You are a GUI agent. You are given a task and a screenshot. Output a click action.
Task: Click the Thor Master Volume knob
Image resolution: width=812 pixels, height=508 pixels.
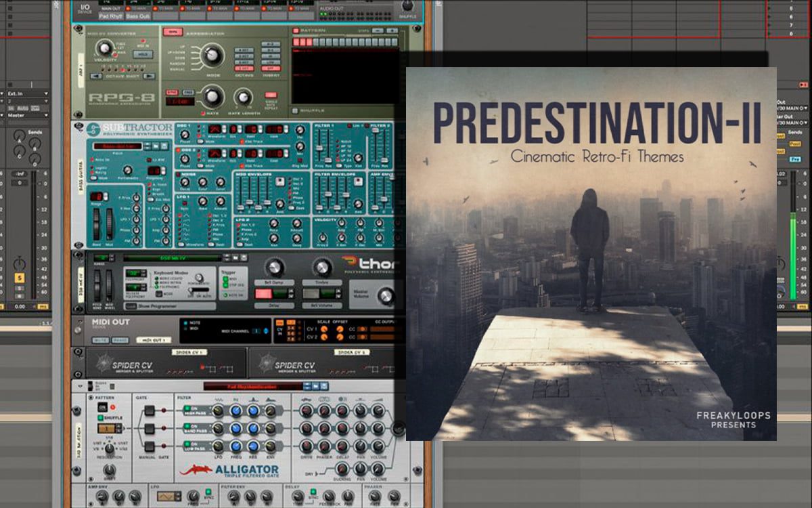[x=386, y=295]
